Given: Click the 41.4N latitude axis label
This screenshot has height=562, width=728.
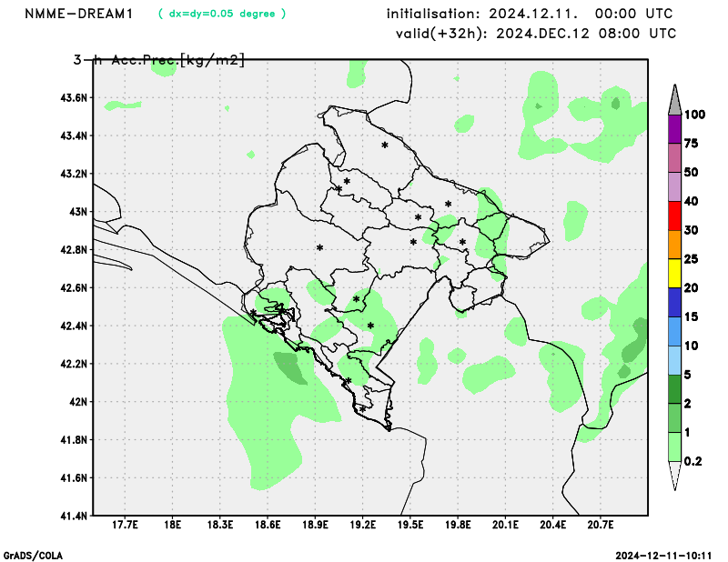Looking at the screenshot, I should click(x=74, y=516).
